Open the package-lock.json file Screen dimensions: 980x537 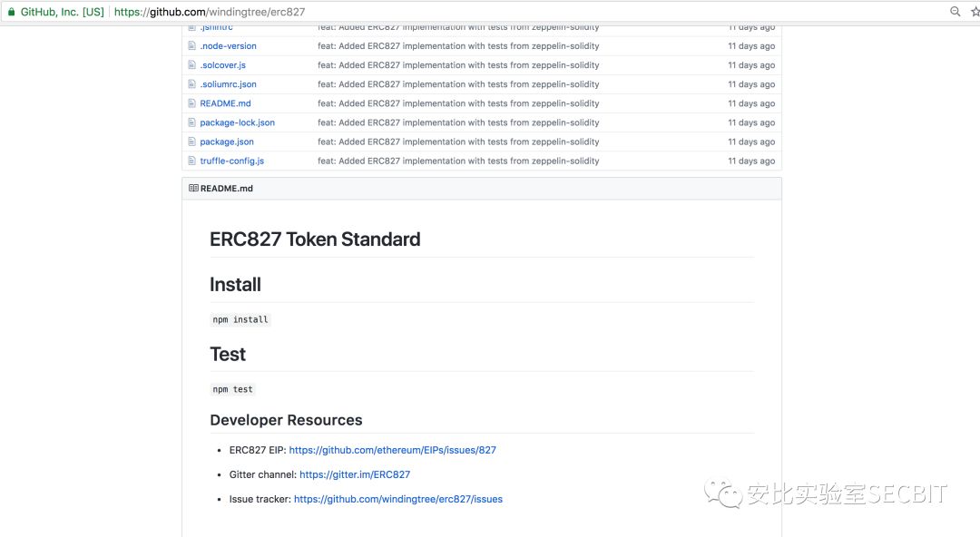[237, 122]
